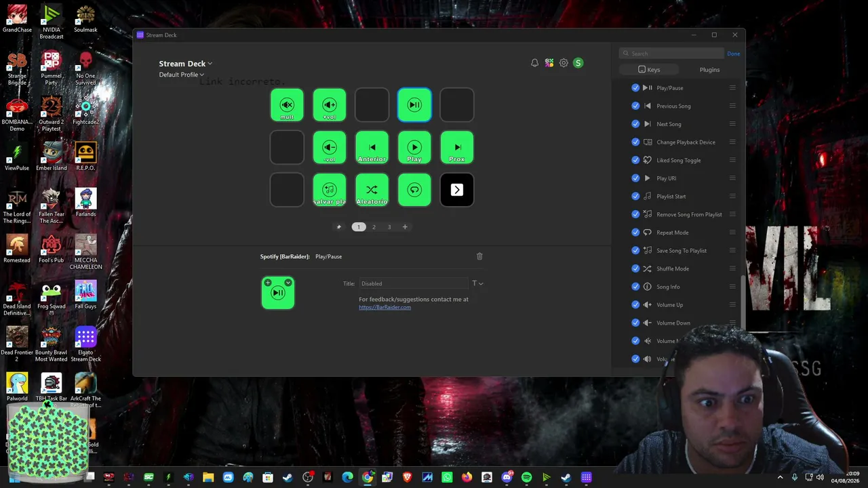Select the black next page arrow key

(457, 190)
